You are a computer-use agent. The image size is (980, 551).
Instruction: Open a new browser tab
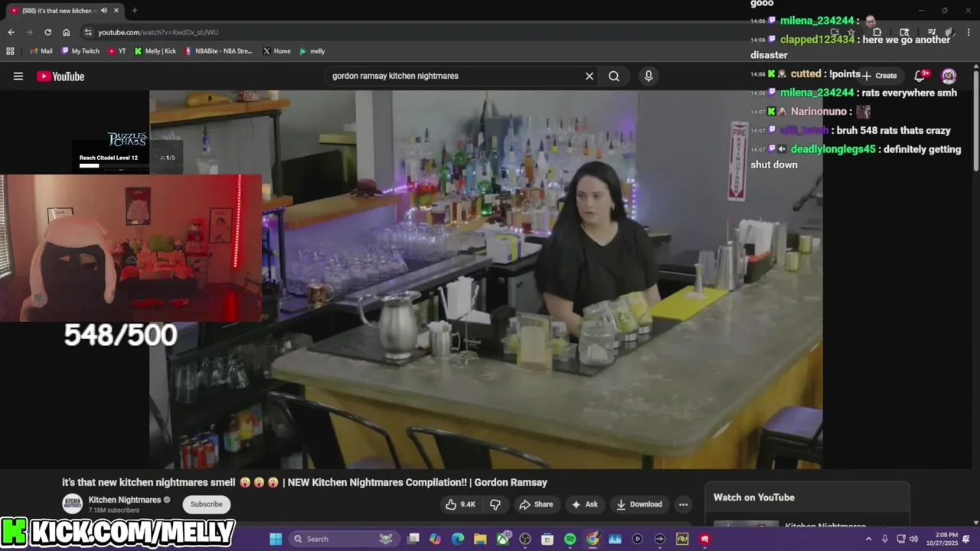pos(134,11)
